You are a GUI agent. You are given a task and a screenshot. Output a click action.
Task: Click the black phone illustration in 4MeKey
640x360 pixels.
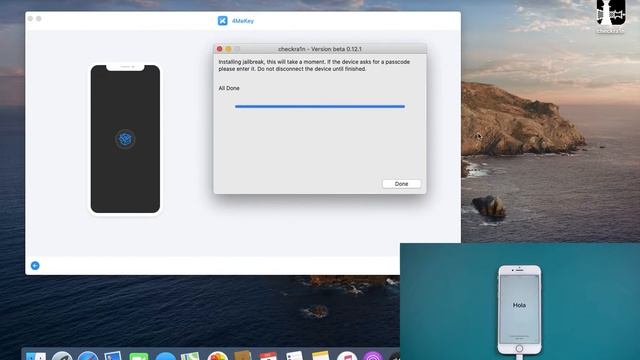(x=125, y=139)
